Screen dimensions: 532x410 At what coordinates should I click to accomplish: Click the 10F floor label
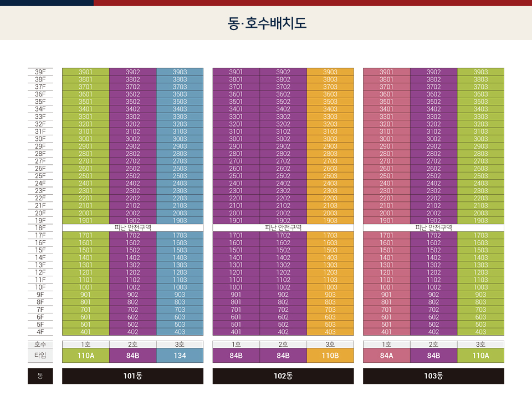(40, 287)
